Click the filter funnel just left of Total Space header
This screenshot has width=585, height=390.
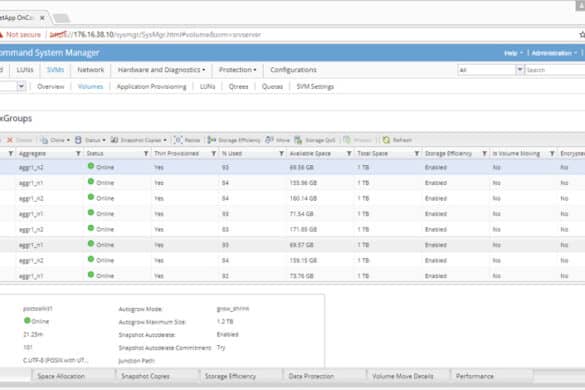[x=349, y=153]
